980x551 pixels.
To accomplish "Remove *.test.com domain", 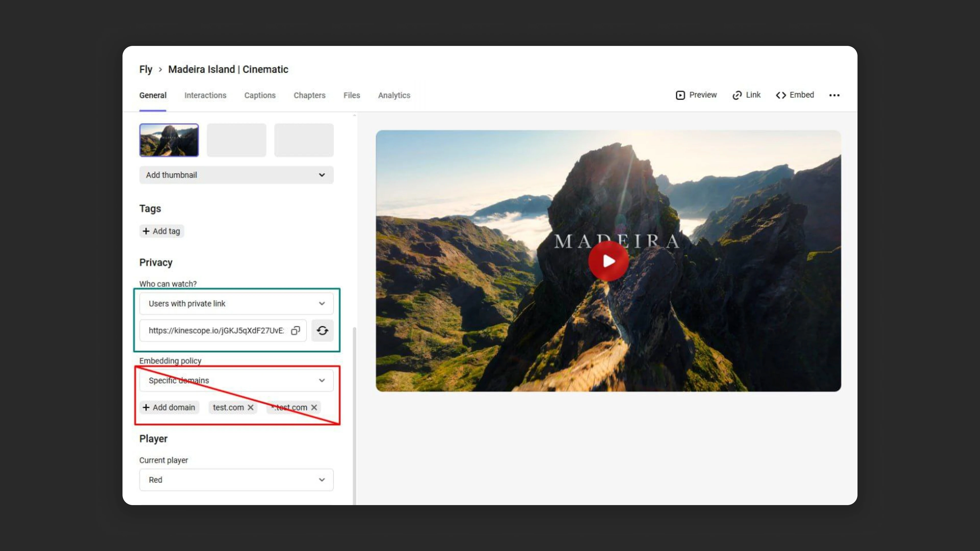I will coord(314,407).
